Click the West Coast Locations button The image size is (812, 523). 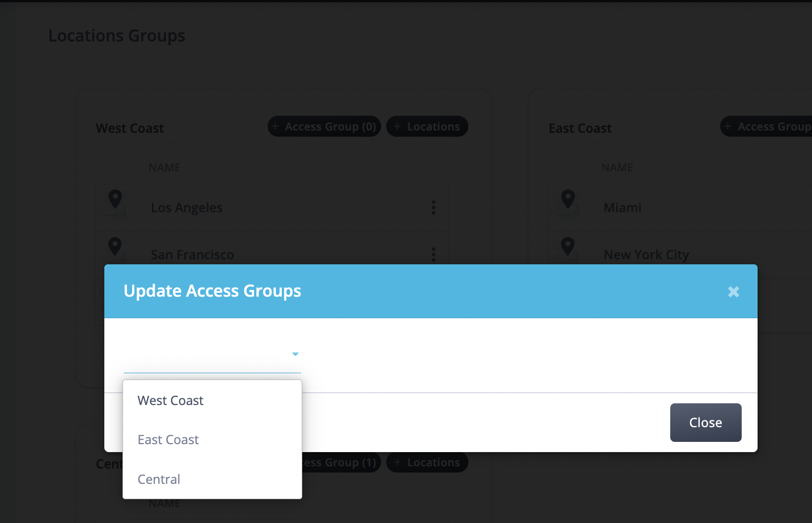pos(427,126)
